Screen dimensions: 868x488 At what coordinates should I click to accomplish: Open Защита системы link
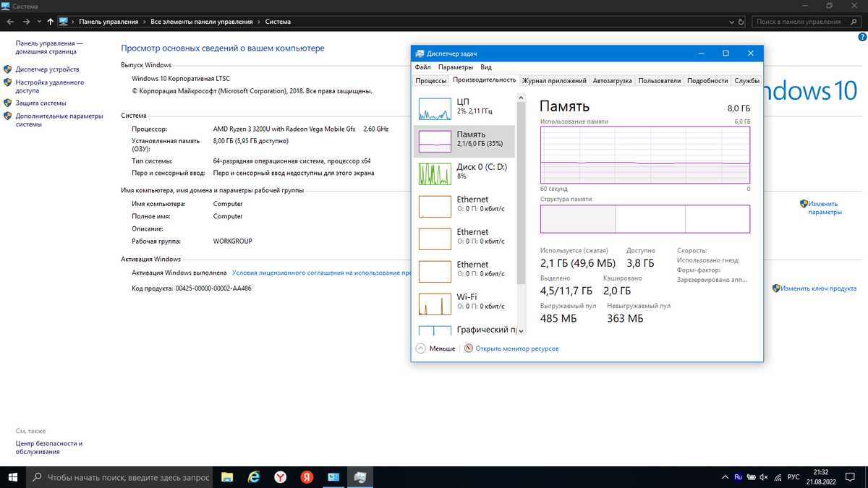tap(41, 103)
